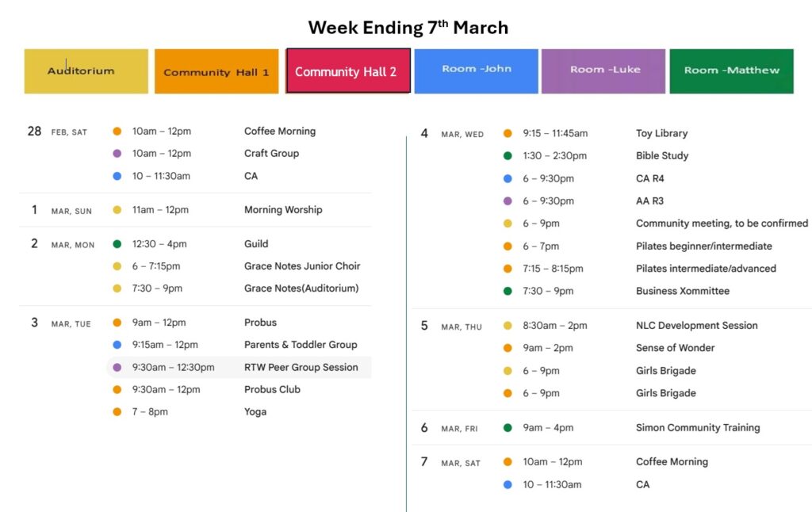
Task: Click the Room -Matthew green box
Action: [x=731, y=71]
